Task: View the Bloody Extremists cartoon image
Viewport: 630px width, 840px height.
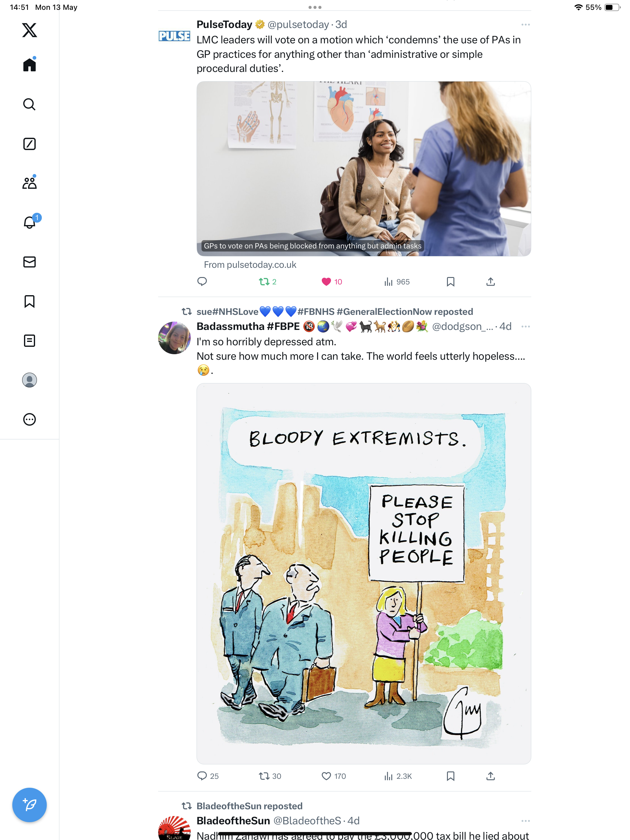Action: 364,573
